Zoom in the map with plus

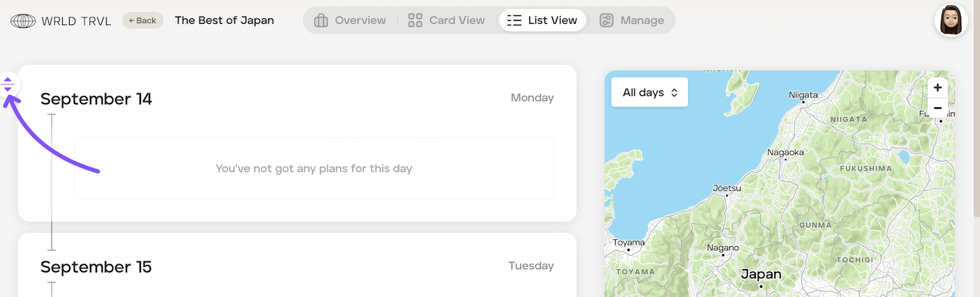[x=937, y=88]
